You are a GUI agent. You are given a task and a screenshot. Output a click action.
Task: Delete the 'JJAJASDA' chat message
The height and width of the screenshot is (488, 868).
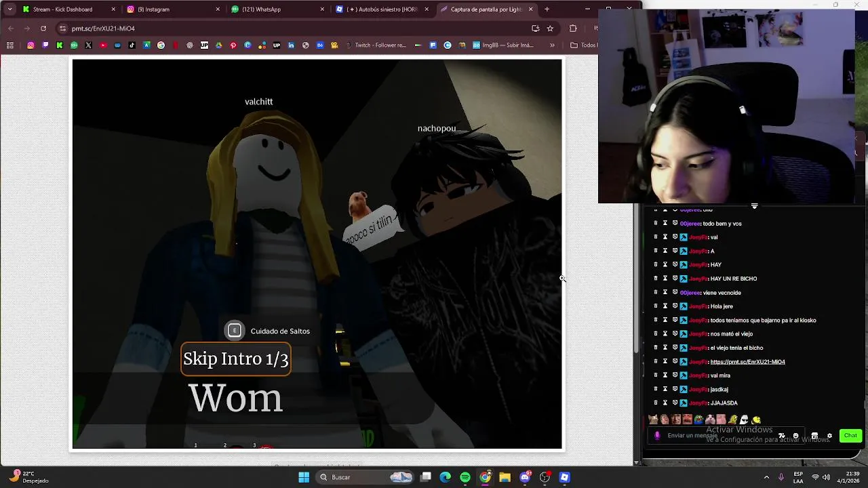656,403
